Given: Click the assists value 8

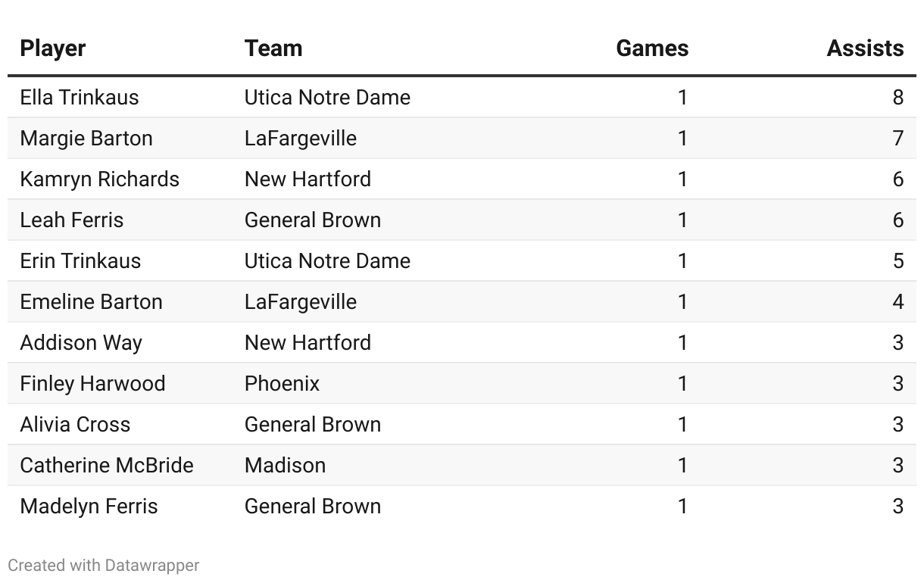Looking at the screenshot, I should 897,98.
